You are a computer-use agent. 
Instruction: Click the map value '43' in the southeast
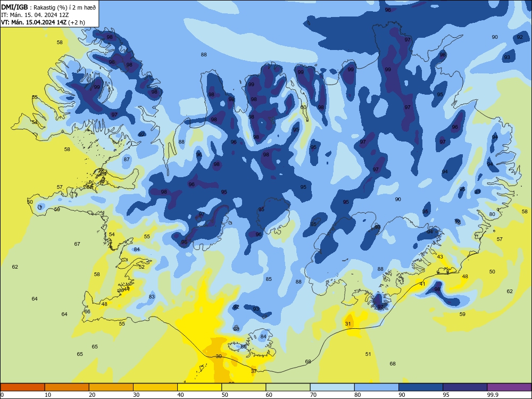tap(440, 257)
